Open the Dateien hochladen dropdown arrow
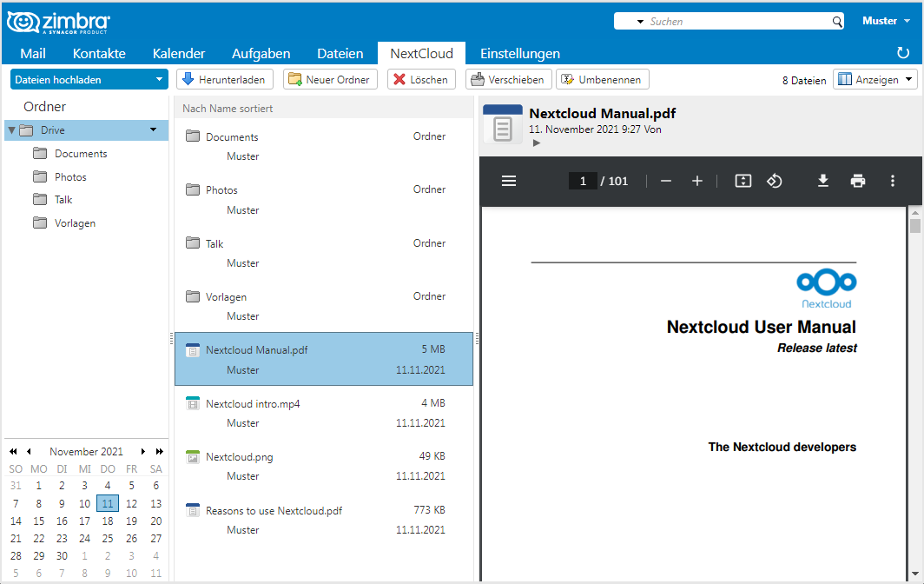924x584 pixels. click(159, 79)
